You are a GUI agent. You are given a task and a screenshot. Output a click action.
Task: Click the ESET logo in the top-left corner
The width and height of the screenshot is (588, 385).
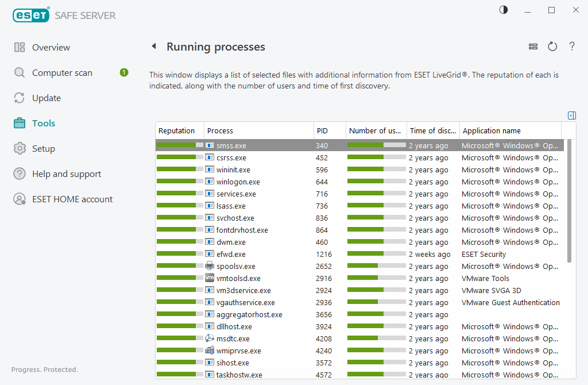31,15
